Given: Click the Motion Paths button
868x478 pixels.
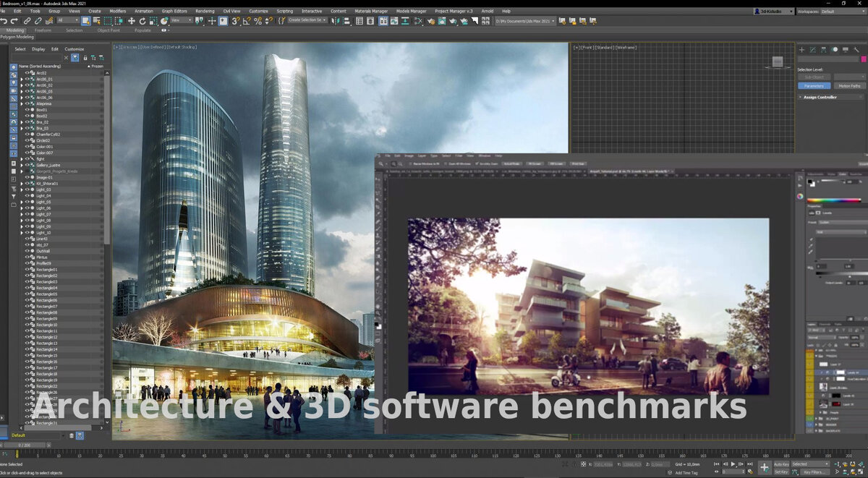Looking at the screenshot, I should coord(850,86).
